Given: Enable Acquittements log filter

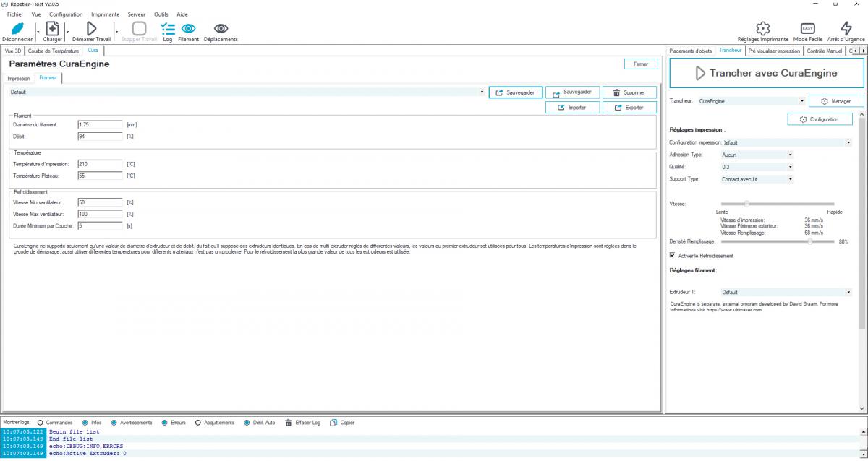Looking at the screenshot, I should click(x=197, y=423).
